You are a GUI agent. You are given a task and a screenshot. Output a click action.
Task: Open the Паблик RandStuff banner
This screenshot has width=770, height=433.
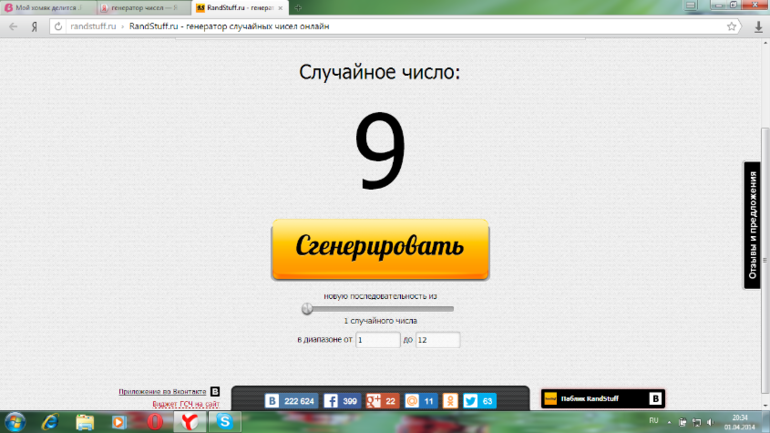point(603,399)
